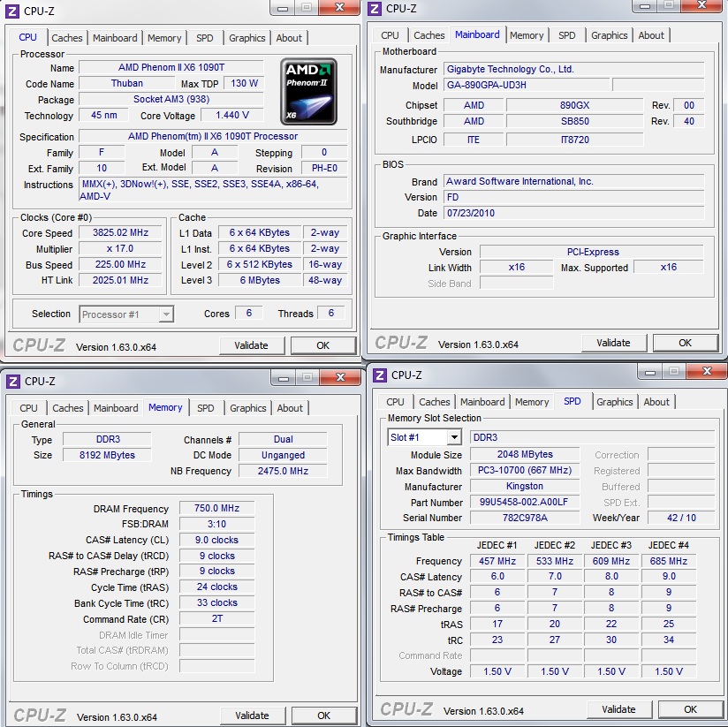The image size is (728, 727).
Task: Click the processor Name field AMD Phenom II X6 1090T
Action: pos(171,67)
